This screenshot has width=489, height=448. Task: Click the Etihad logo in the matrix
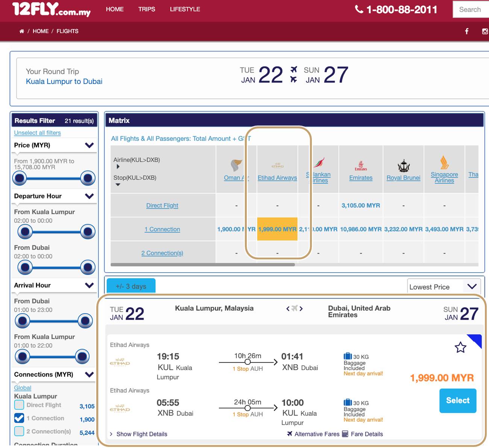pyautogui.click(x=278, y=166)
